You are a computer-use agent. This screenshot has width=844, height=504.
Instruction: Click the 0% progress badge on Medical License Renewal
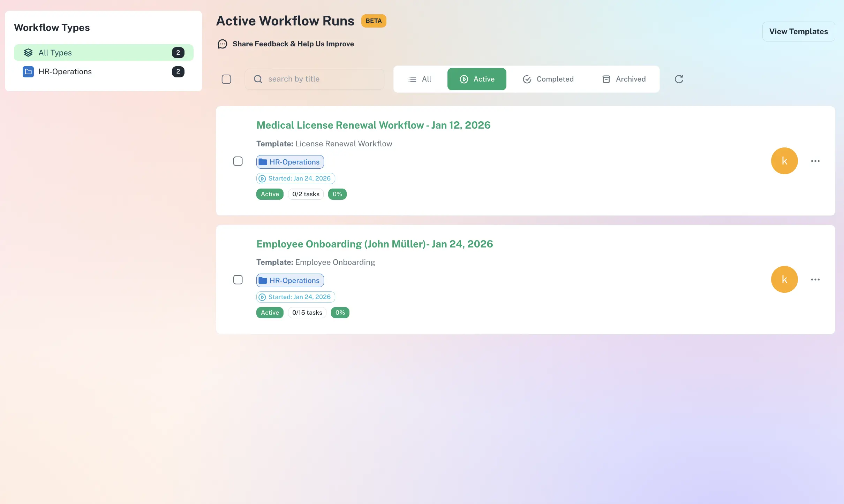tap(337, 194)
